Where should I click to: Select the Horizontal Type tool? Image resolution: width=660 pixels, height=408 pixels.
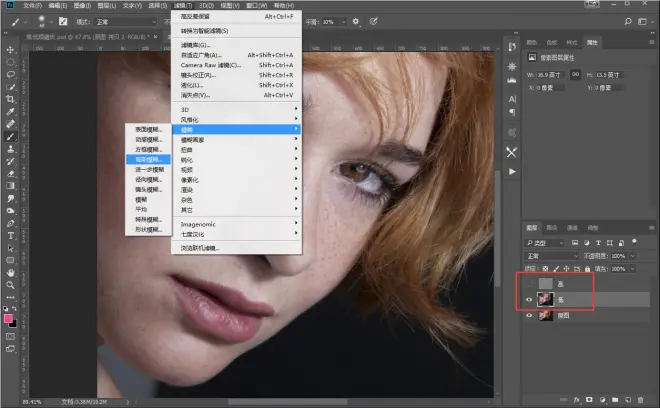(11, 236)
